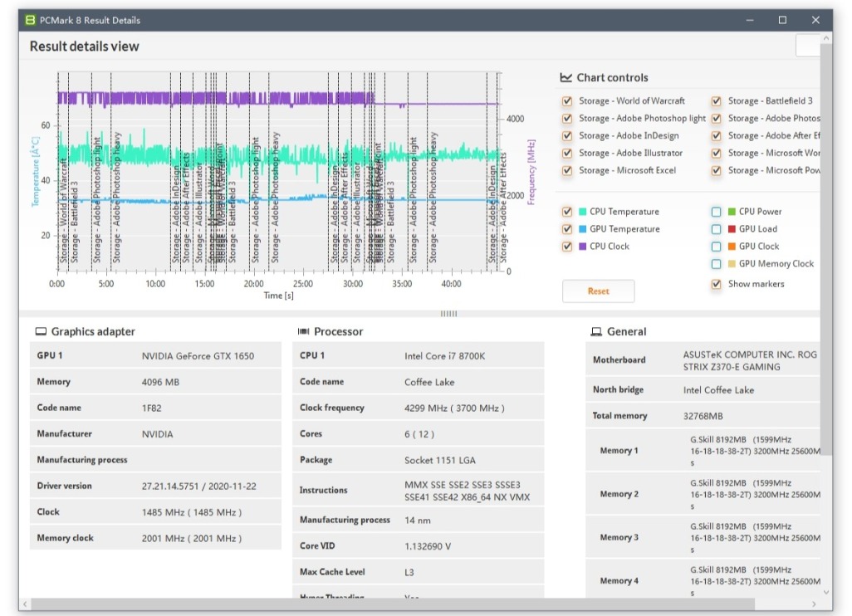Disable the CPU Temperature series

point(567,212)
